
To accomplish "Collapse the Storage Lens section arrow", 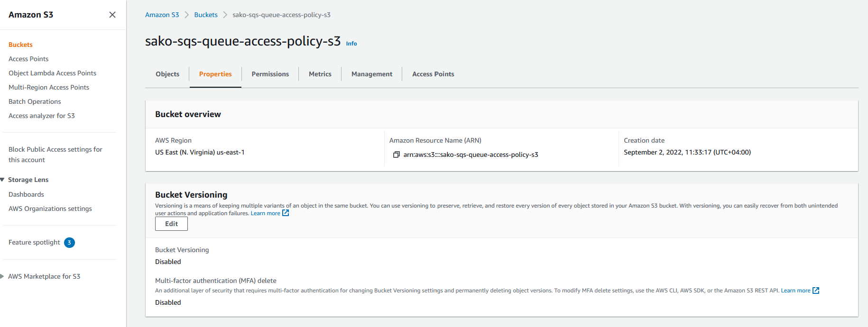I will pyautogui.click(x=2, y=180).
